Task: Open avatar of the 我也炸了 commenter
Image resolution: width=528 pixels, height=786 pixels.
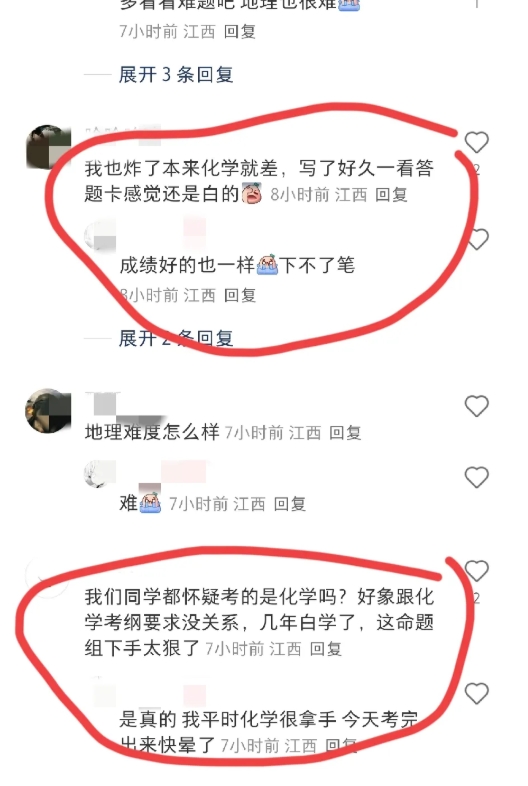Action: point(49,147)
